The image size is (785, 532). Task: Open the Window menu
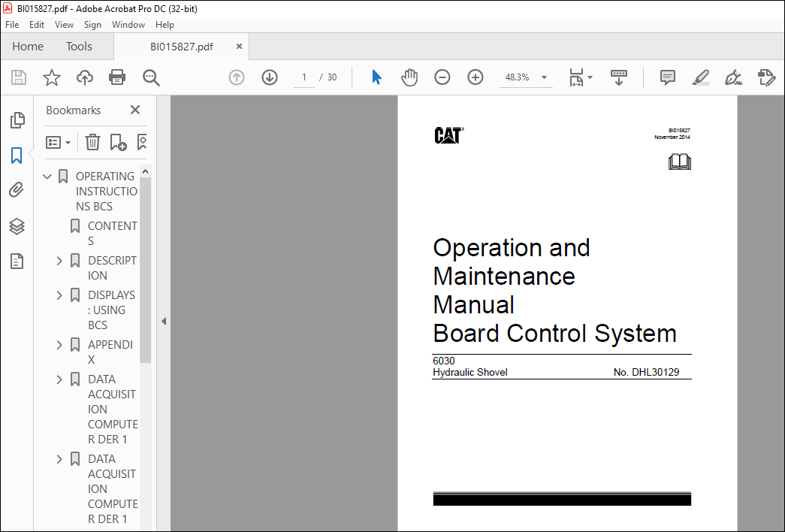click(x=128, y=25)
